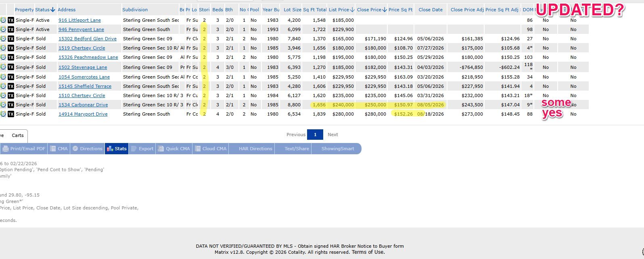644x259 pixels.
Task: Click TX state icon for 916 Littleport Lane
Action: [x=11, y=20]
